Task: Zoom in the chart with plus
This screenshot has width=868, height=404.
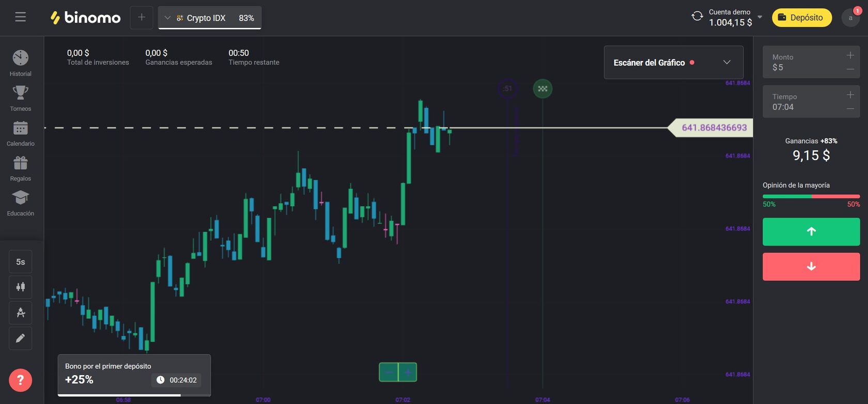Action: pyautogui.click(x=408, y=372)
